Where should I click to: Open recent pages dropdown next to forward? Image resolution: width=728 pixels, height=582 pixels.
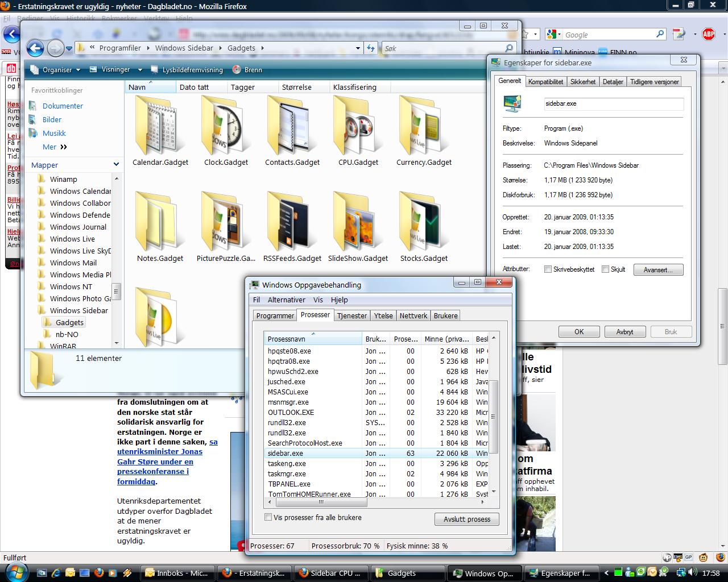coord(69,49)
